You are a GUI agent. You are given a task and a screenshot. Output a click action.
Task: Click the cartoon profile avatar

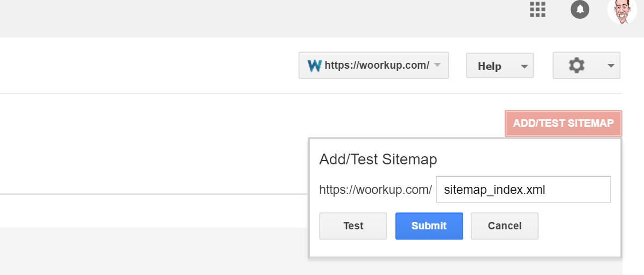click(622, 10)
